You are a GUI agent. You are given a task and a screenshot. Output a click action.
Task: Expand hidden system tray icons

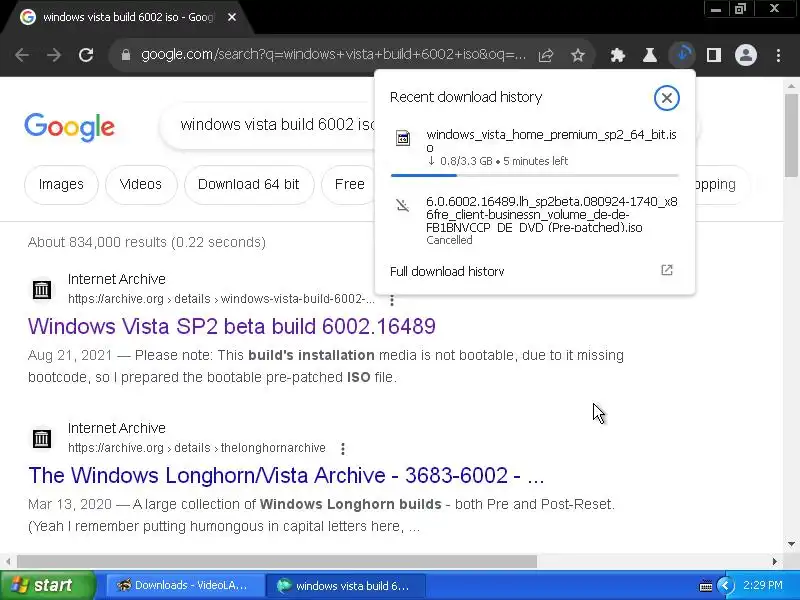tap(726, 585)
